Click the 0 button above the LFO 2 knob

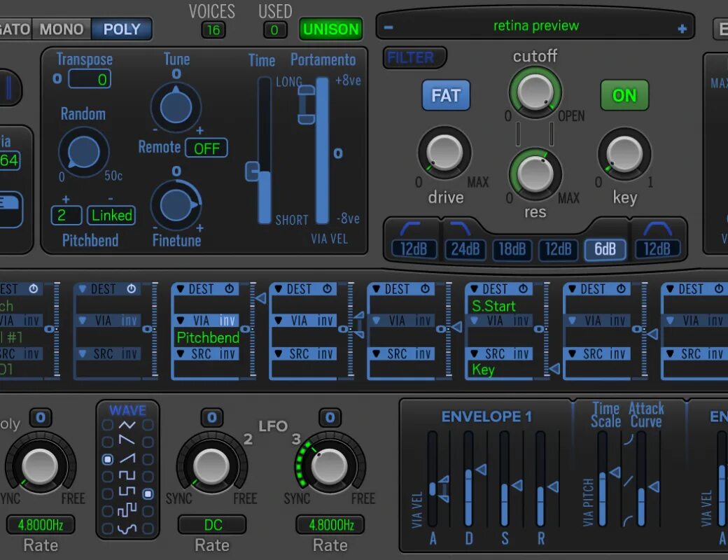(x=212, y=417)
